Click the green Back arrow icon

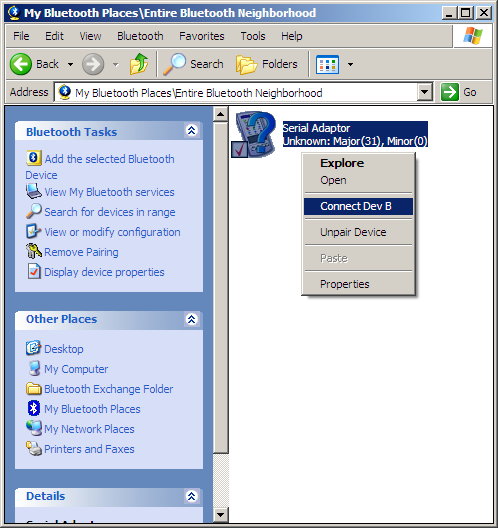(x=21, y=64)
